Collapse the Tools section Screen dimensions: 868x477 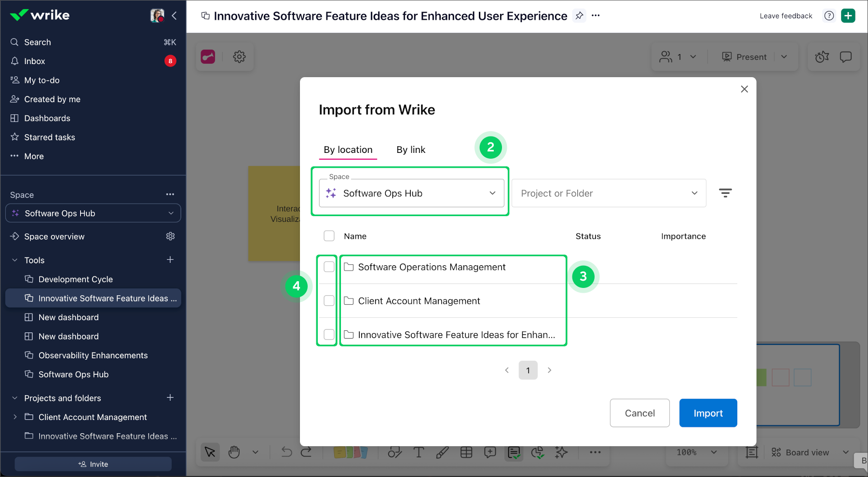tap(14, 260)
